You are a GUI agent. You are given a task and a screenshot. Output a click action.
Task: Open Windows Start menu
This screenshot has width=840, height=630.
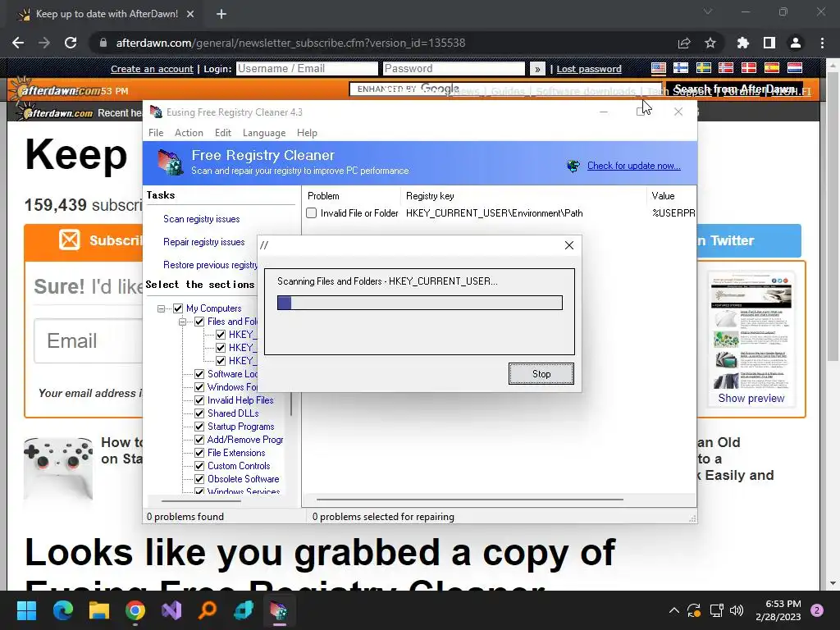[26, 610]
